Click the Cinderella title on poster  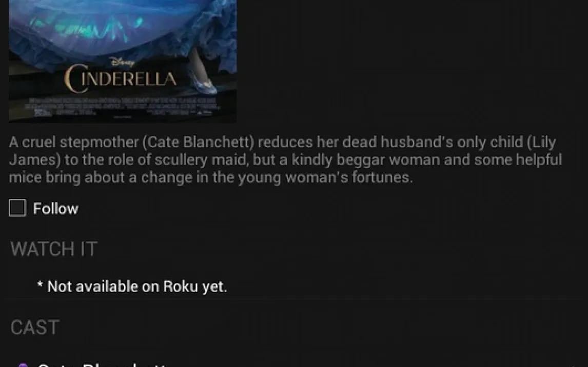(x=121, y=78)
